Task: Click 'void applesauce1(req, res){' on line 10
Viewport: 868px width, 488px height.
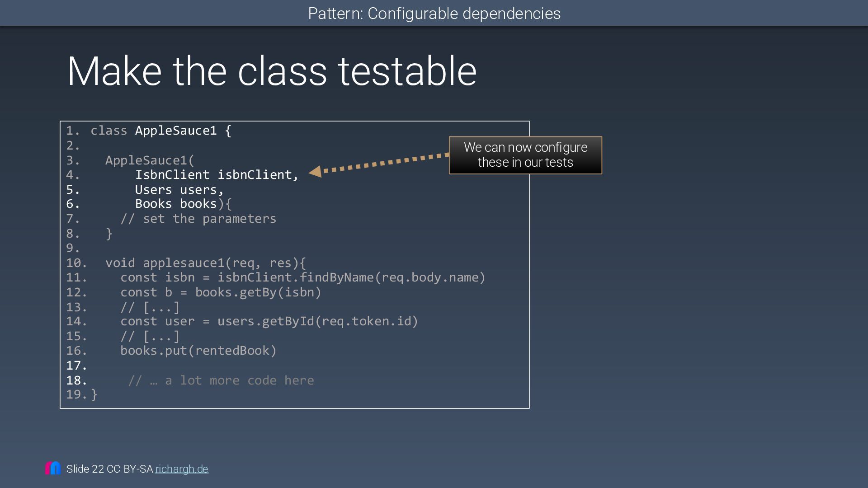Action: click(x=206, y=263)
